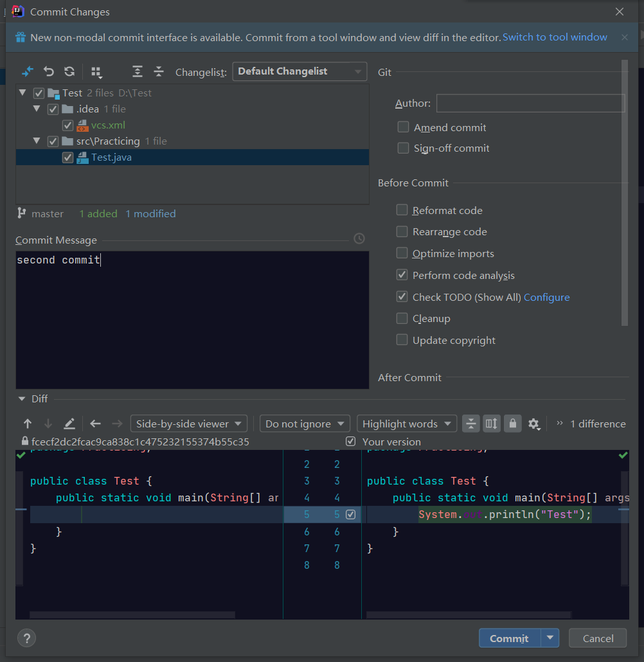Click the 1 modified status text
The width and height of the screenshot is (644, 662).
point(150,213)
